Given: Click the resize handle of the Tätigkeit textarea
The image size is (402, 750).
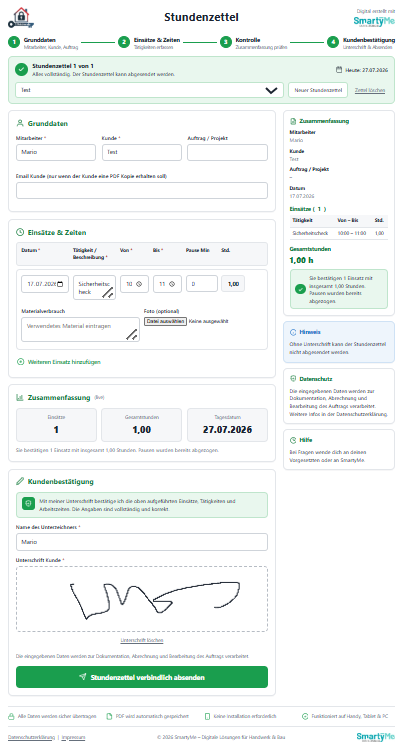Looking at the screenshot, I should tap(108, 293).
